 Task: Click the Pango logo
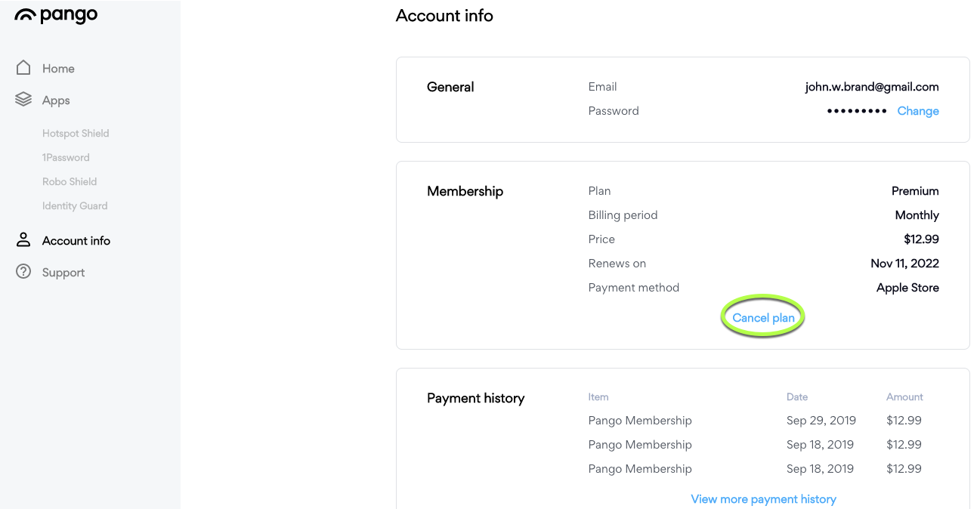(x=56, y=15)
